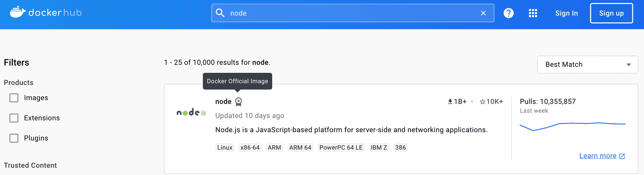
Task: Open the node repository title
Action: (x=223, y=101)
